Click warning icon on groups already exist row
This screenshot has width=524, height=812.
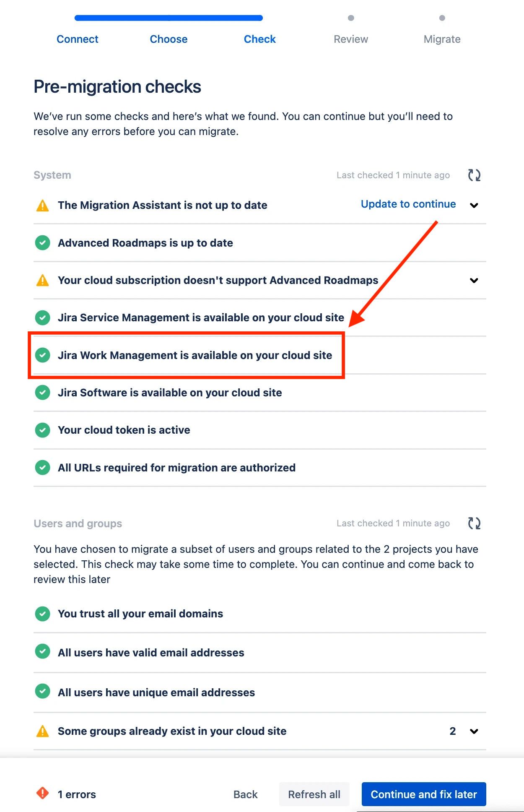(42, 731)
